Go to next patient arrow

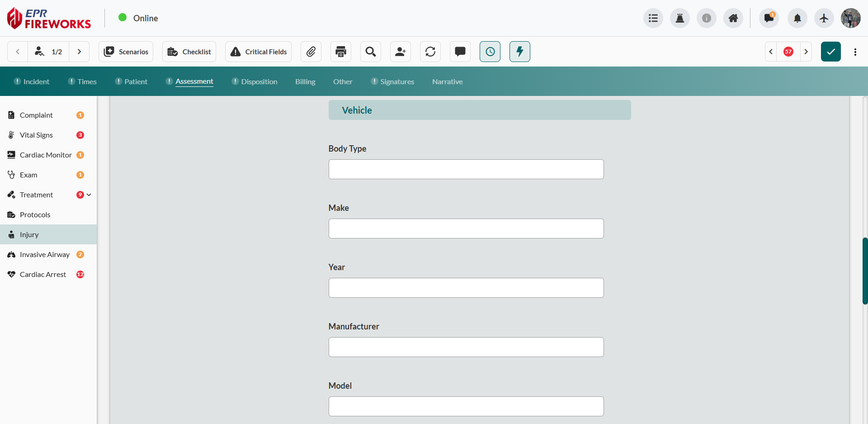[79, 52]
